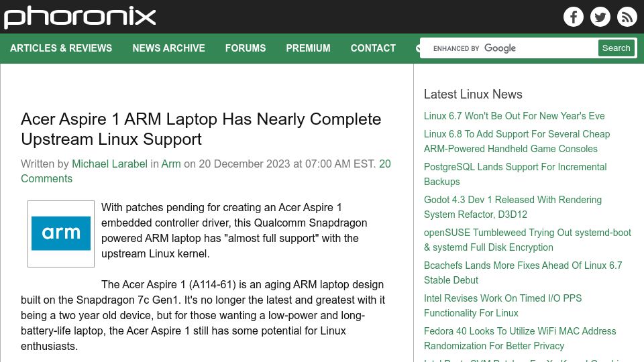Open the Articles & Reviews menu
The width and height of the screenshot is (644, 362).
(x=61, y=48)
